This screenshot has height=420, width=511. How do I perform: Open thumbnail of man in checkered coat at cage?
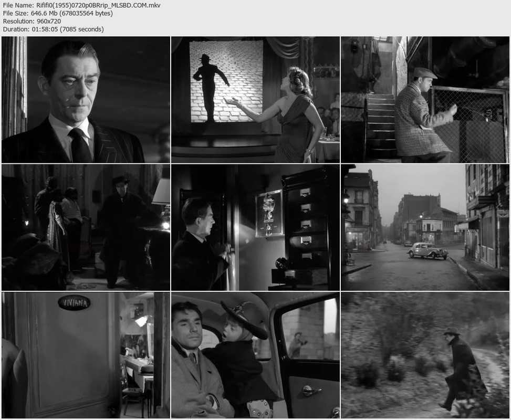click(x=425, y=99)
